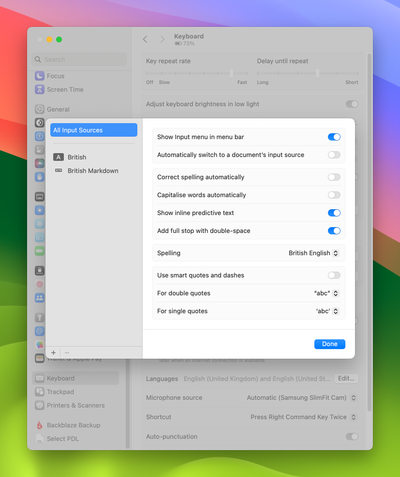Open the Users & Groups sidebar icon

click(40, 298)
